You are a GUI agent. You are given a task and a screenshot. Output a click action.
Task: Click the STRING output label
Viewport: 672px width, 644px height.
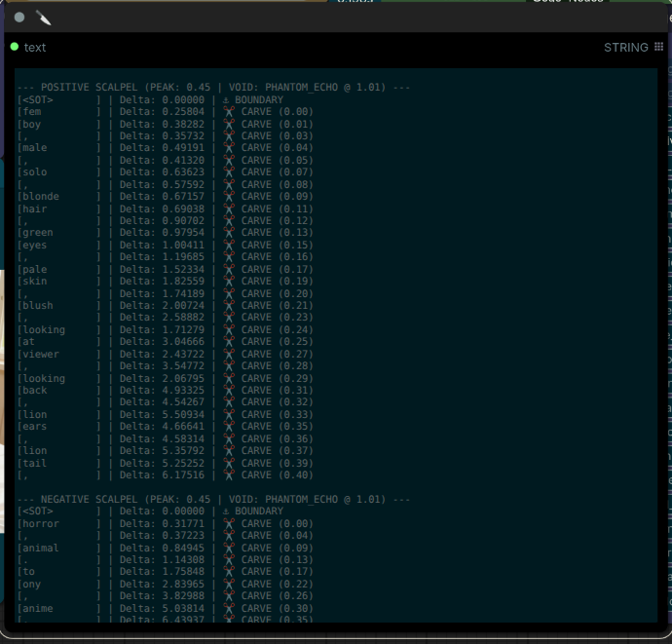625,47
